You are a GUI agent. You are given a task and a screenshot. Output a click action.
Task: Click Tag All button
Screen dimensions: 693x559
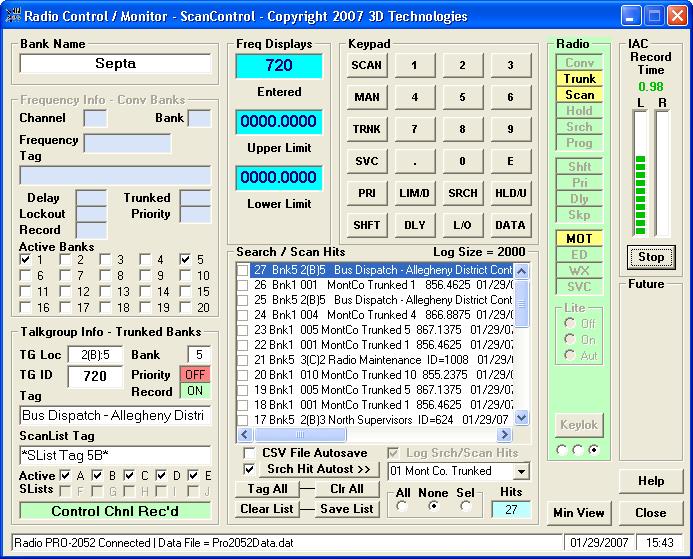point(267,489)
